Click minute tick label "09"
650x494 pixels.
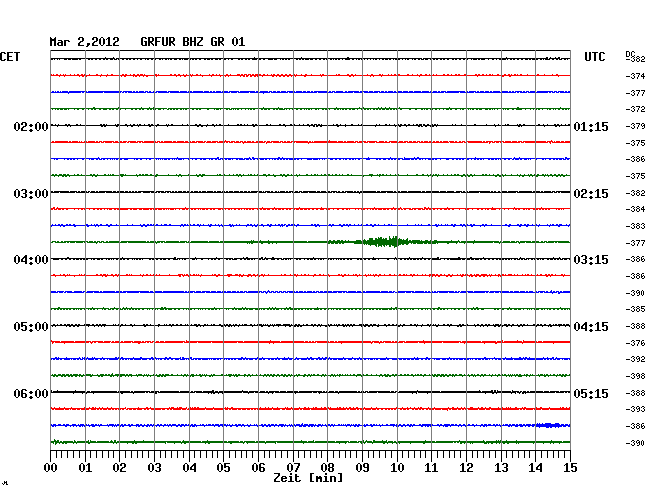click(362, 467)
